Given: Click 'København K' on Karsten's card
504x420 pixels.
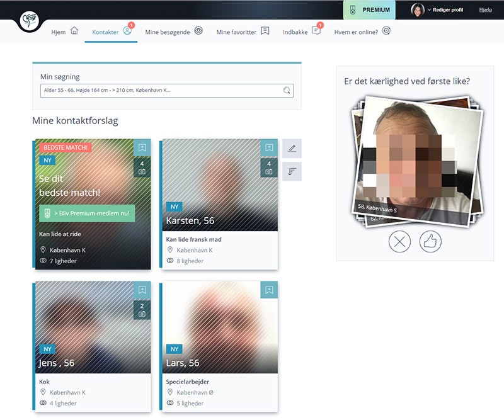Looking at the screenshot, I should pyautogui.click(x=195, y=250).
